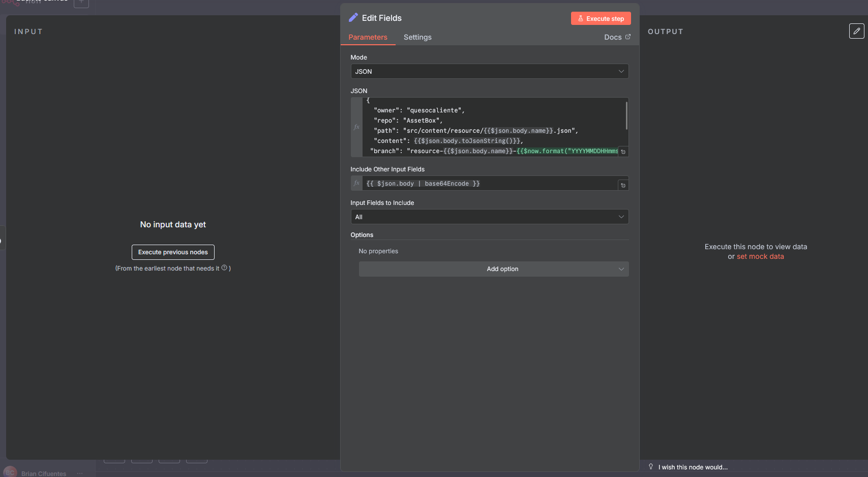Image resolution: width=868 pixels, height=477 pixels.
Task: Expand the Include Other Input Fields editor icon
Action: click(x=623, y=185)
